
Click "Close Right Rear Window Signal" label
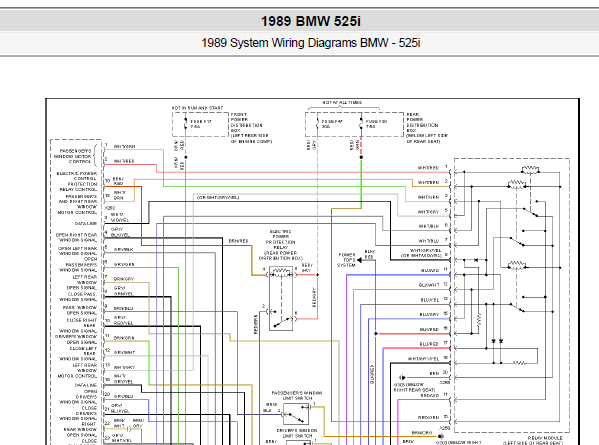coord(78,325)
